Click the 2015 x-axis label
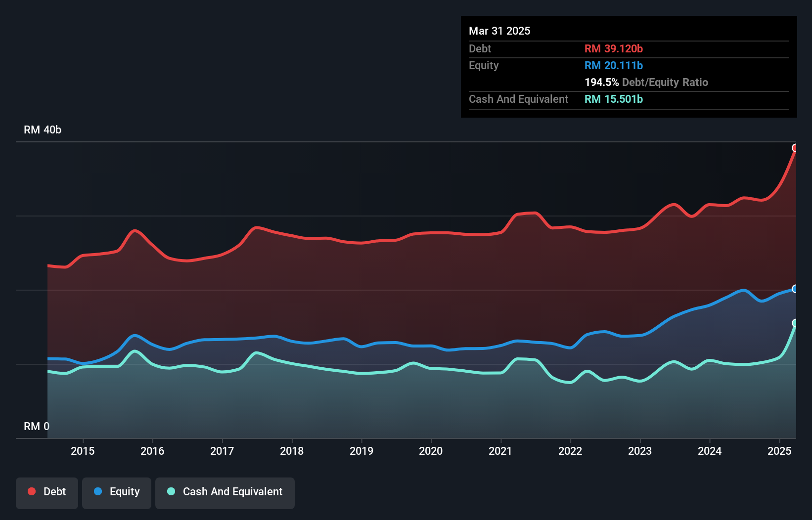812x520 pixels. pos(83,451)
